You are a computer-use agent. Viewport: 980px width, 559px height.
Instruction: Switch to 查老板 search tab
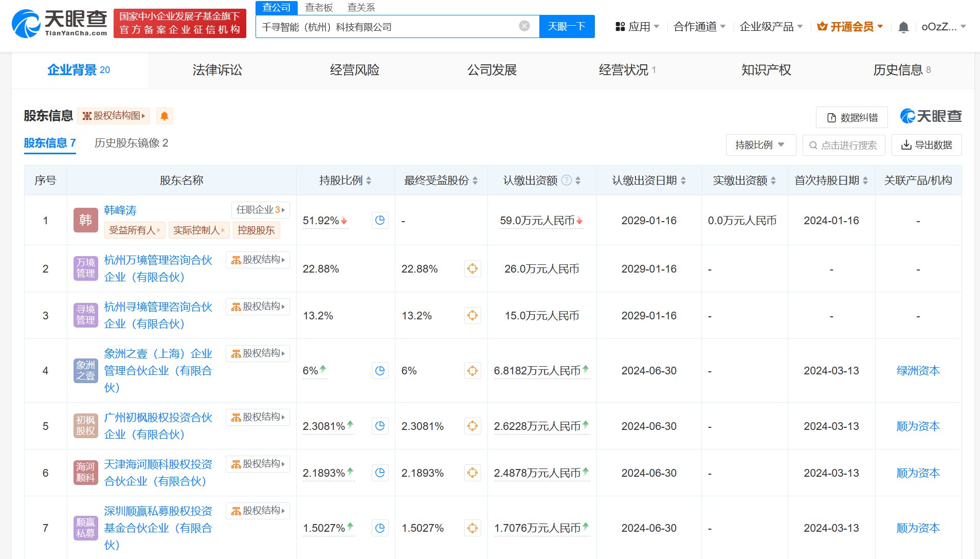[x=319, y=8]
